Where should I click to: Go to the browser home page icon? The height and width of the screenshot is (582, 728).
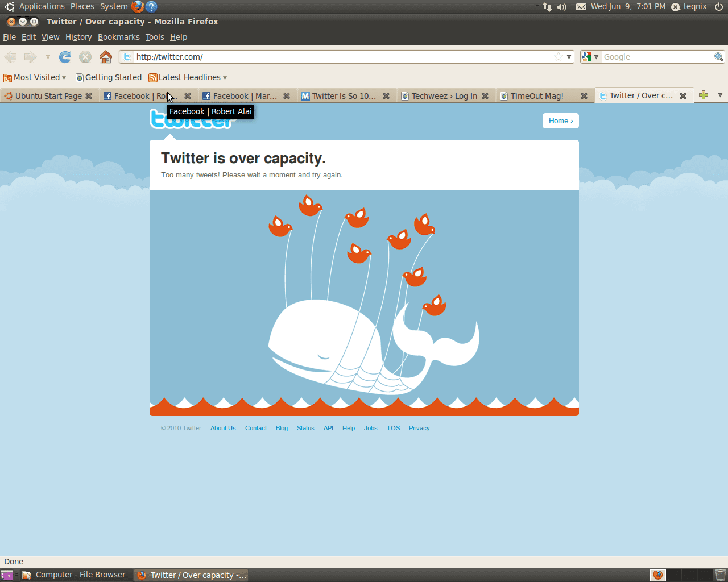tap(105, 57)
